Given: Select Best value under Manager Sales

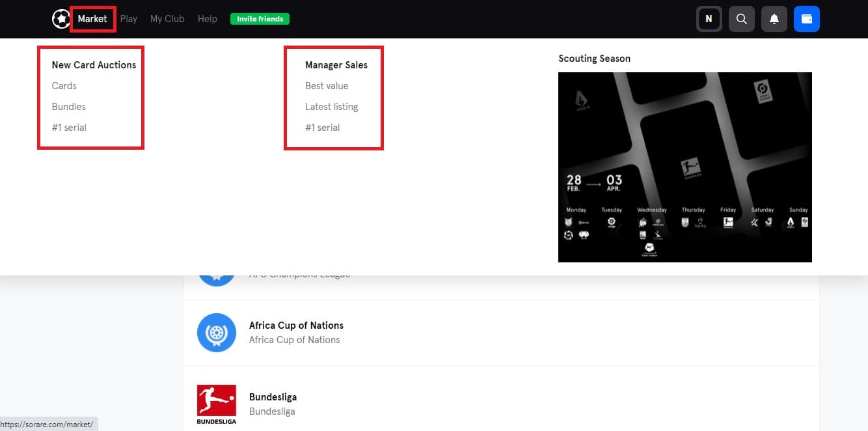Looking at the screenshot, I should pyautogui.click(x=327, y=86).
